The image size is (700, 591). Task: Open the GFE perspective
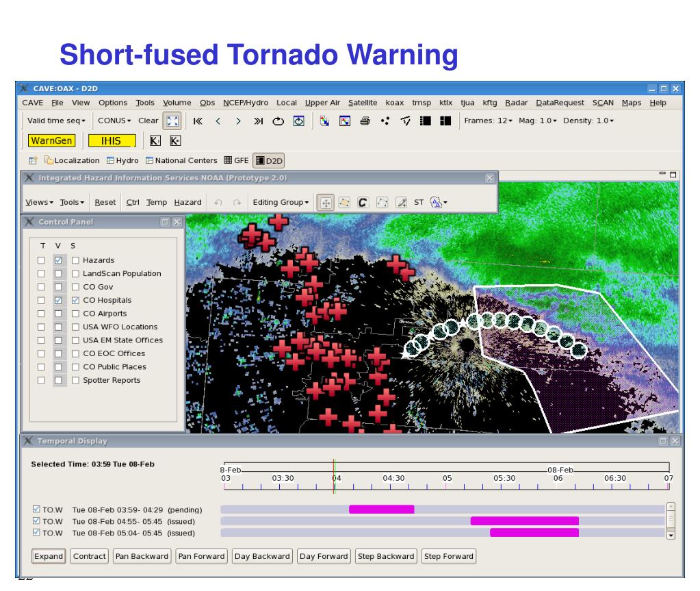point(236,161)
